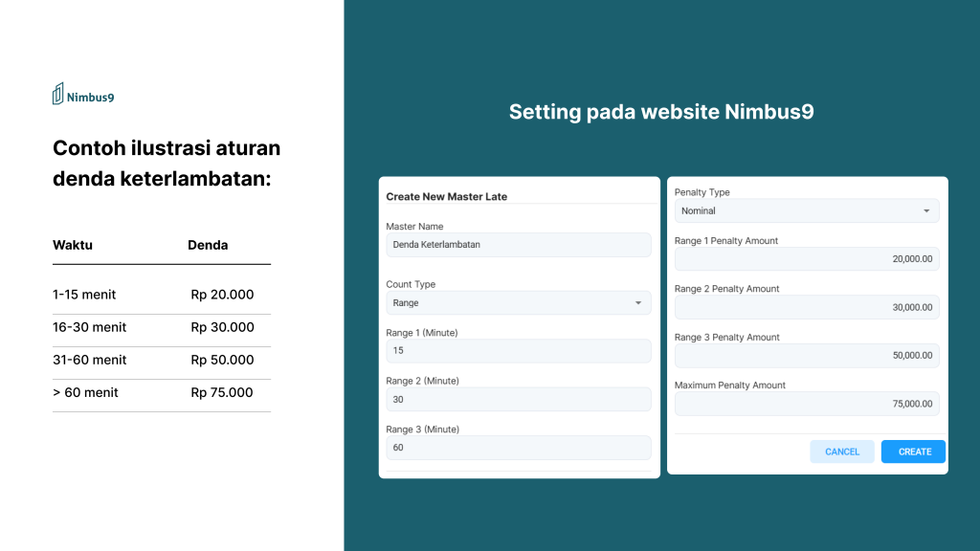The width and height of the screenshot is (980, 551).
Task: Click the Range 3 Penalty Amount field
Action: [x=807, y=356]
